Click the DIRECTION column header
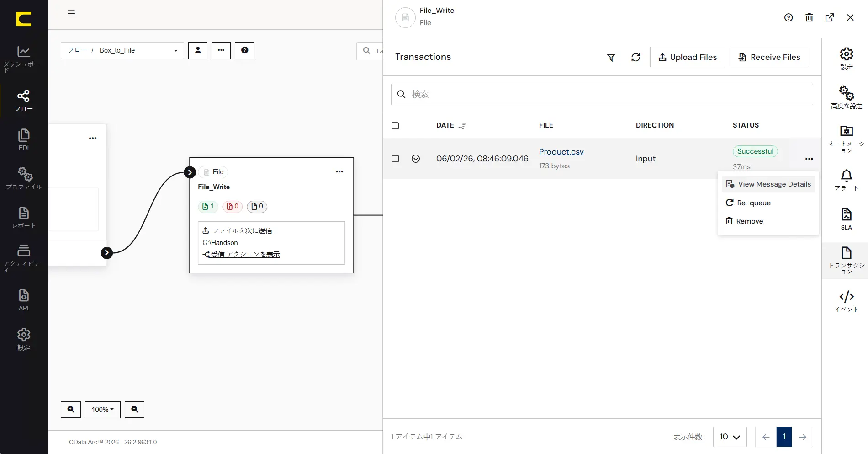868x454 pixels. coord(655,125)
